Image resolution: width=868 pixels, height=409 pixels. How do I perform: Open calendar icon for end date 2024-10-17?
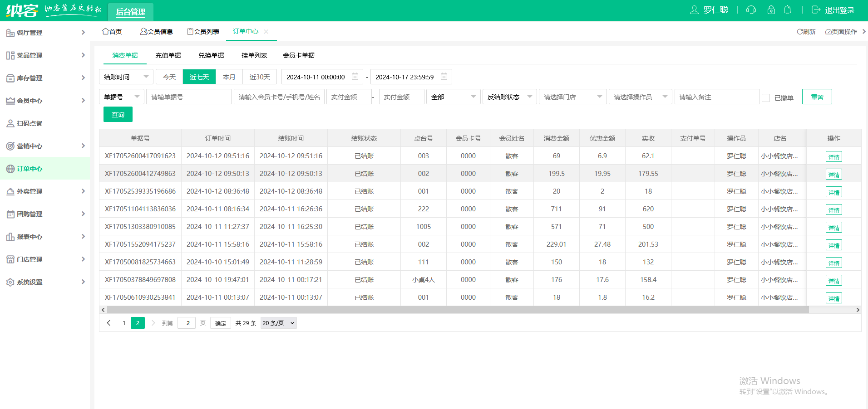point(444,77)
